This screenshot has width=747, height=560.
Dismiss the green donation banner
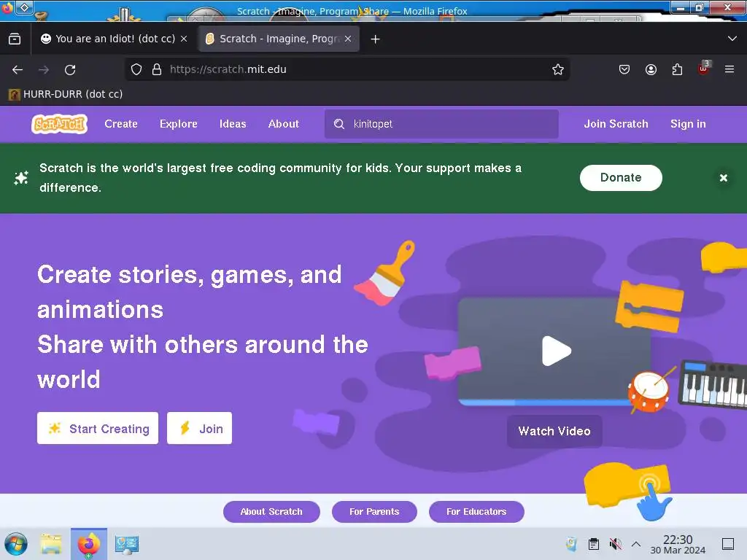pos(723,178)
